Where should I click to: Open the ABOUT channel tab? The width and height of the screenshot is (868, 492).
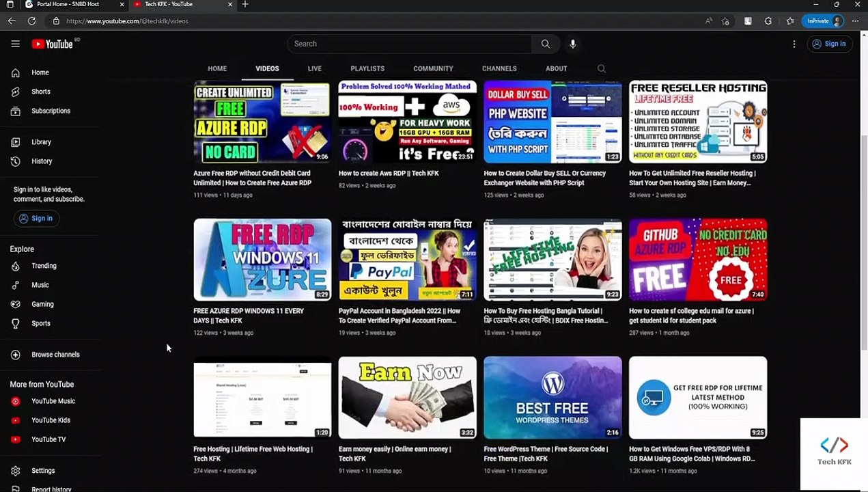pyautogui.click(x=556, y=68)
